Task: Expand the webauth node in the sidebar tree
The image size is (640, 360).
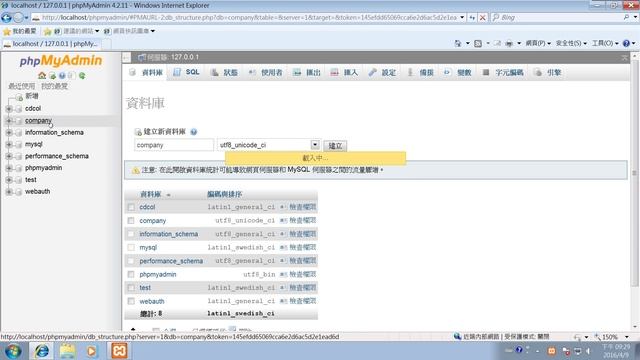Action: click(9, 192)
